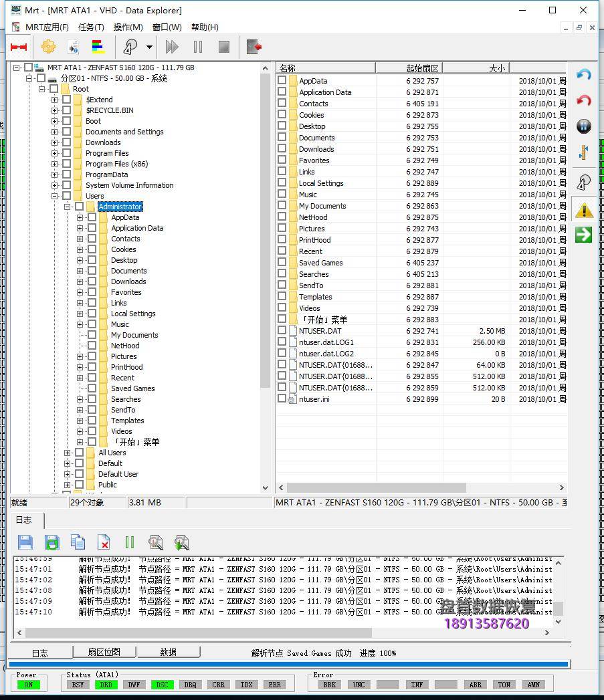The height and width of the screenshot is (700, 604).
Task: Open the 帮助(H) menu
Action: coord(205,27)
